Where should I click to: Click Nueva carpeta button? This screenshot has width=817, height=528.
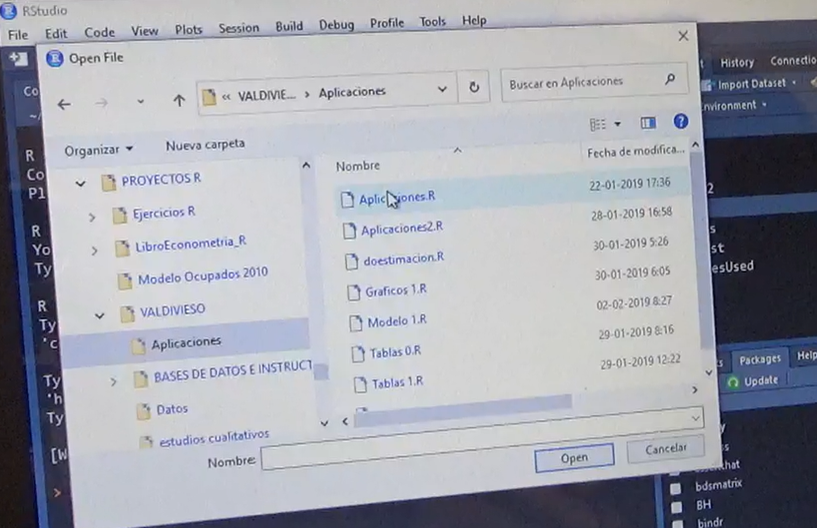pyautogui.click(x=205, y=144)
